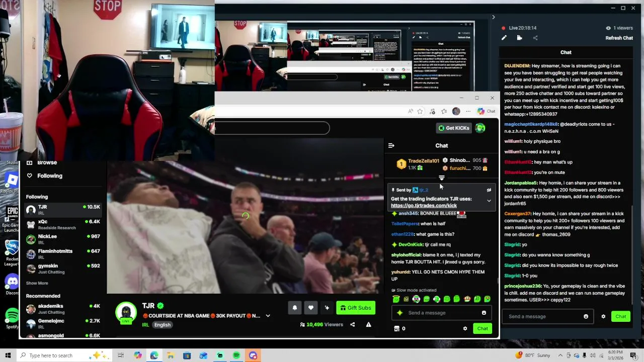Select TJR channel in Following list

[x=63, y=210]
